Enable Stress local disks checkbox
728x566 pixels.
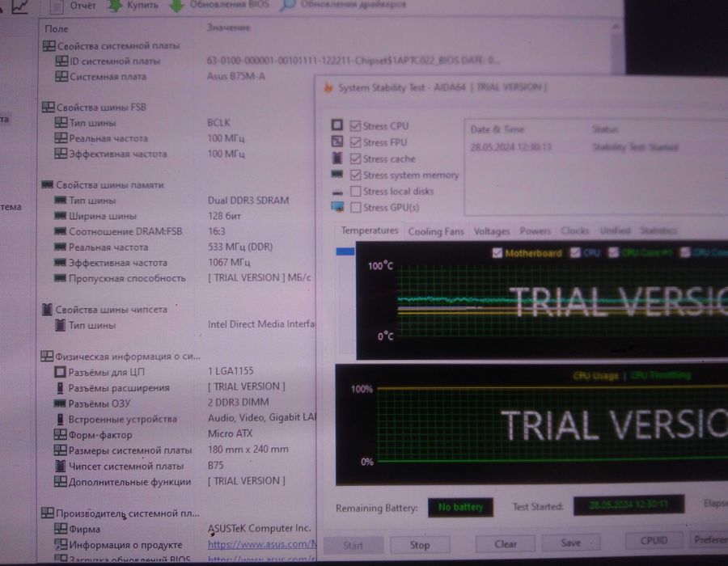355,191
